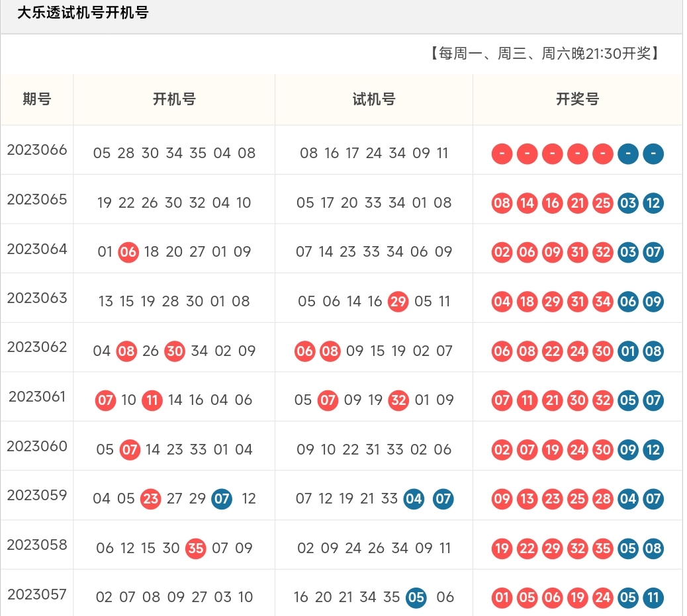Image resolution: width=687 pixels, height=616 pixels.
Task: Select period number 2023063
Action: click(x=37, y=298)
